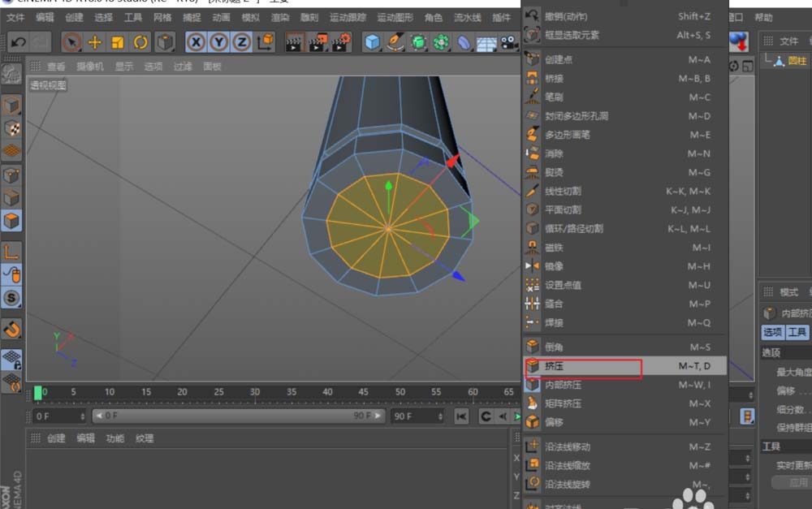Screen dimensions: 812x509
Task: Open the Cube primitive tool
Action: 372,42
